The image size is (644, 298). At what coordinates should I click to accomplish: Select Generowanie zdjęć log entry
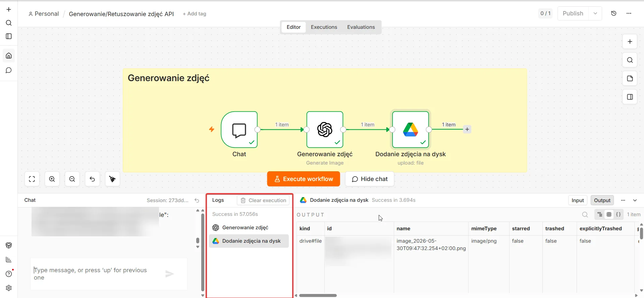pyautogui.click(x=249, y=228)
